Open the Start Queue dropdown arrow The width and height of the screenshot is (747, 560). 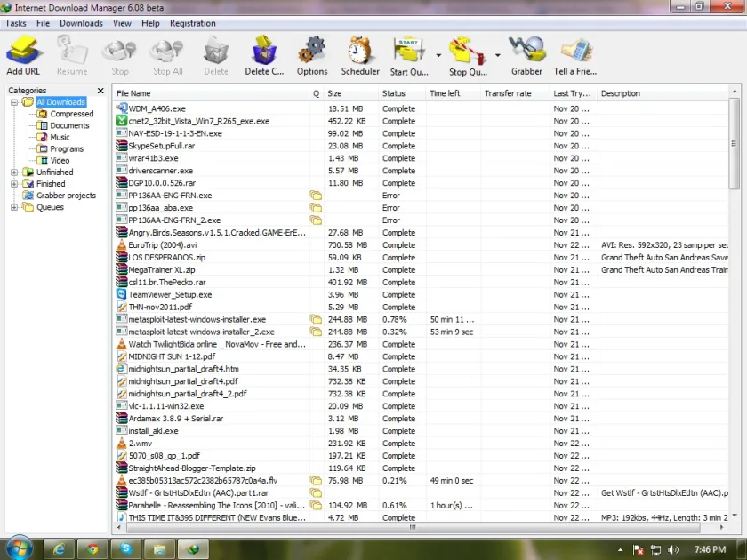pyautogui.click(x=438, y=56)
